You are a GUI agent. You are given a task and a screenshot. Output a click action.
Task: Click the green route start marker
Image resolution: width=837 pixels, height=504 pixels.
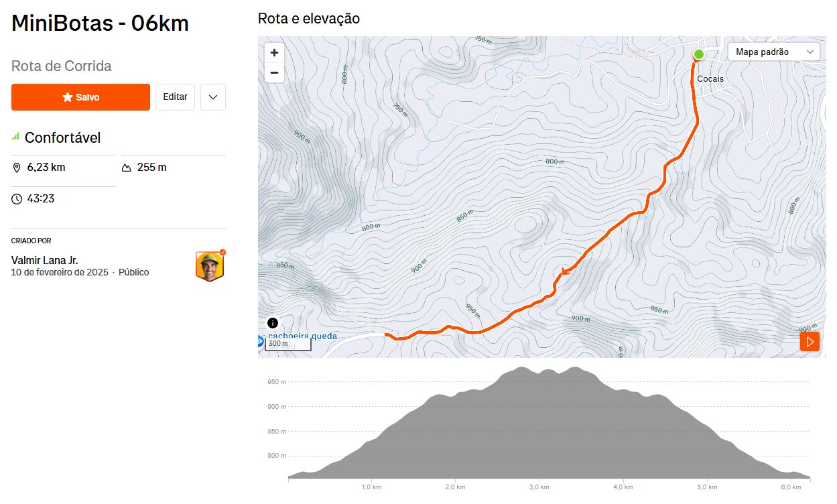pos(698,54)
